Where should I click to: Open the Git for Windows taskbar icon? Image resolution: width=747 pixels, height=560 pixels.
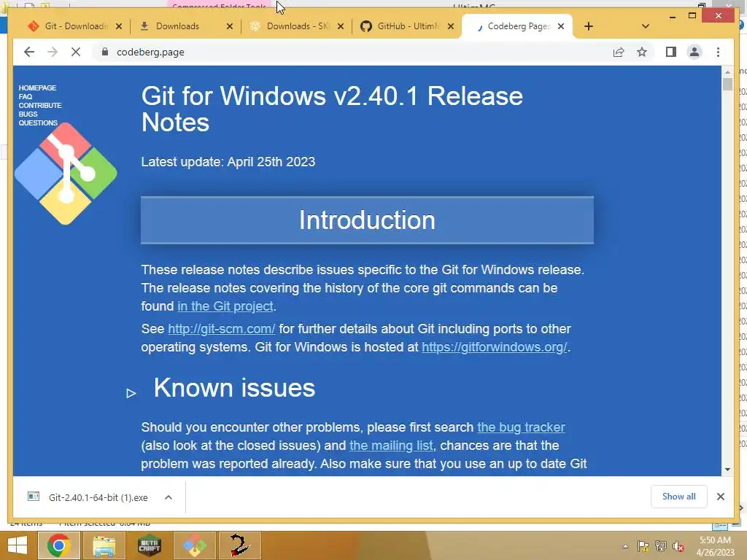194,545
